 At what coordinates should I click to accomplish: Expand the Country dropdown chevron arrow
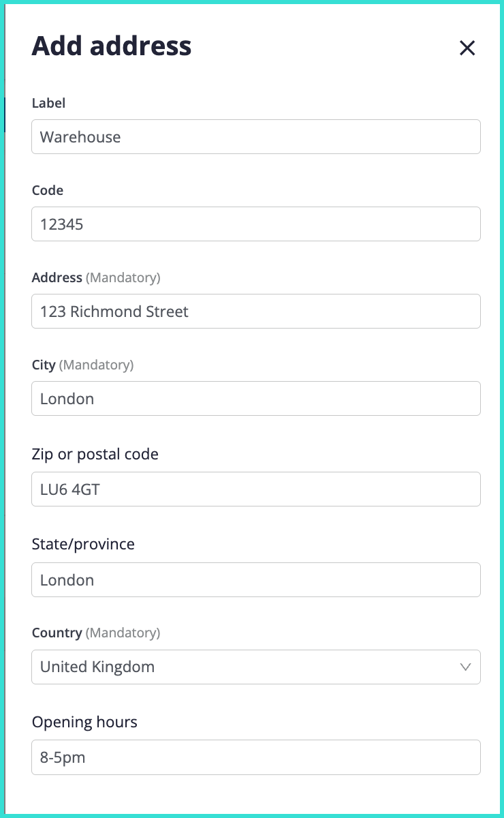(466, 667)
